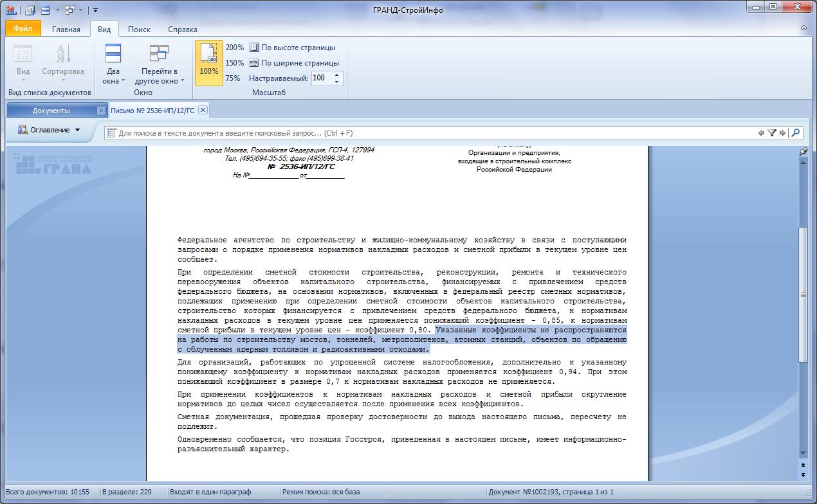Click paragraph starting 'Одновременно сообщается, что позиция Госстроя'
This screenshot has height=504, width=817.
(401, 444)
